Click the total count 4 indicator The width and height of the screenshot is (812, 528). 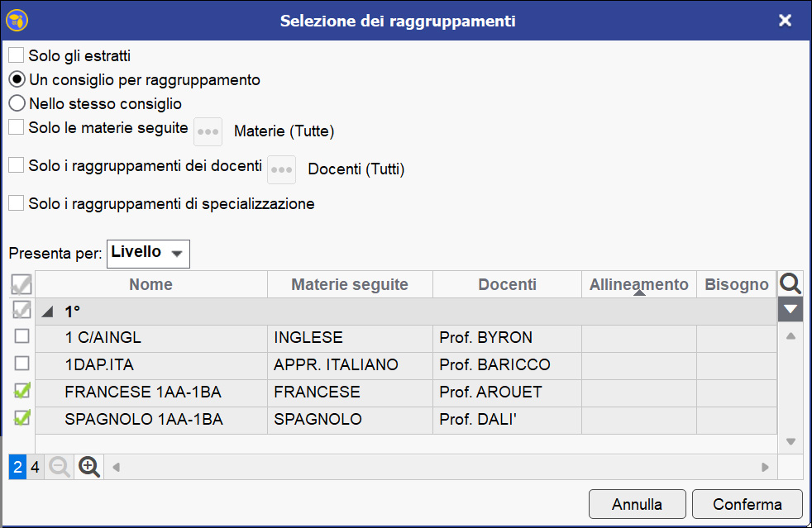(x=35, y=467)
